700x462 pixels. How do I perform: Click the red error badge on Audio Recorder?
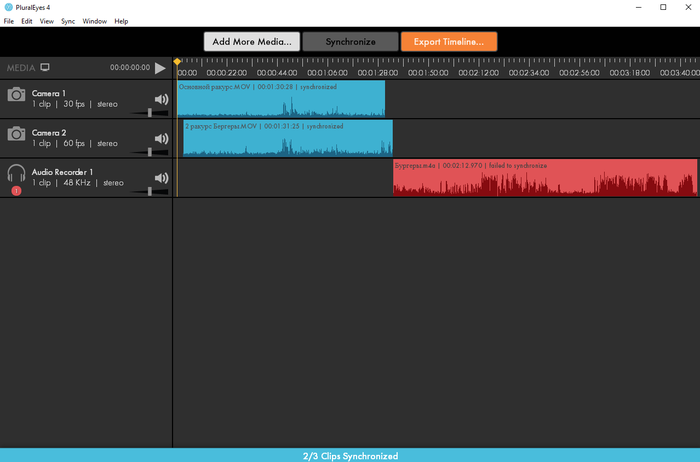(x=16, y=190)
